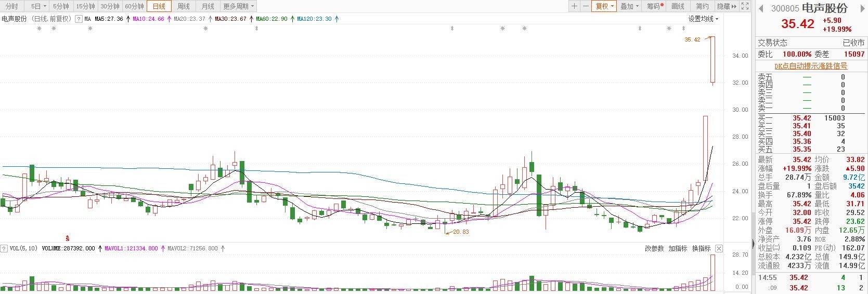Click MA10:24.66 indicator label
Image resolution: width=868 pixels, height=294 pixels.
148,19
